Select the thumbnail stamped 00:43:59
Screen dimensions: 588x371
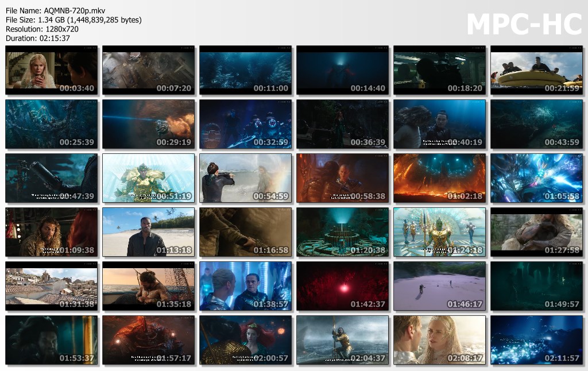537,124
